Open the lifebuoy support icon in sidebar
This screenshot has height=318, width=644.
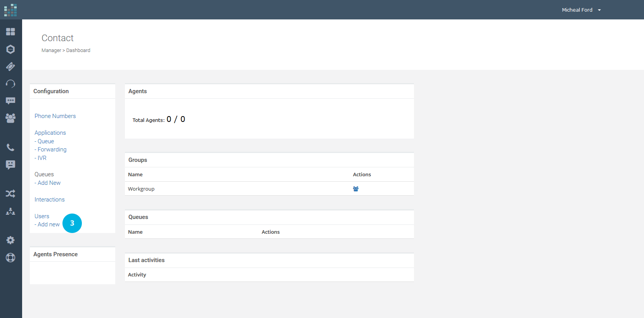click(10, 257)
